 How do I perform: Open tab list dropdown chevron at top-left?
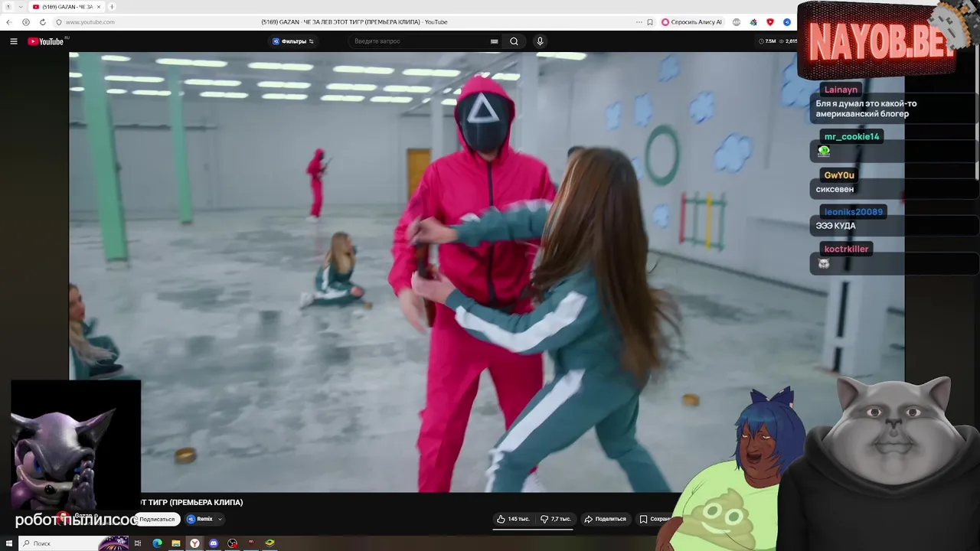21,7
